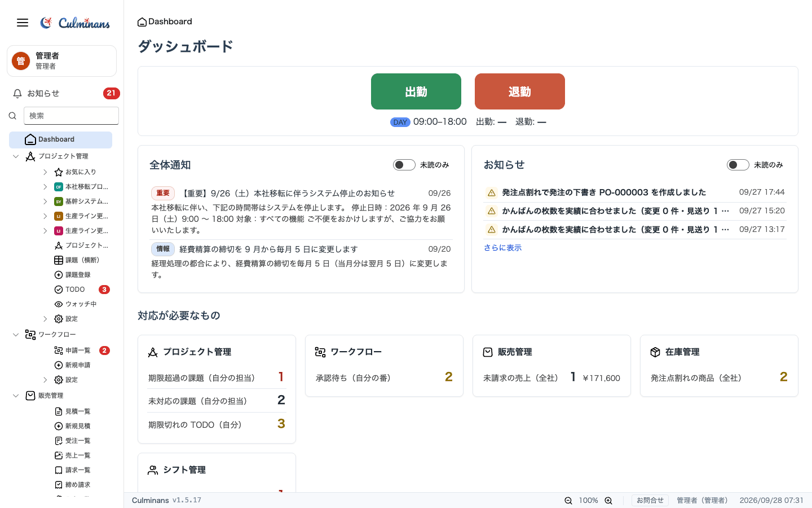Screen dimensions: 812x508
Task: Select Dashboard in the sidebar
Action: point(60,139)
